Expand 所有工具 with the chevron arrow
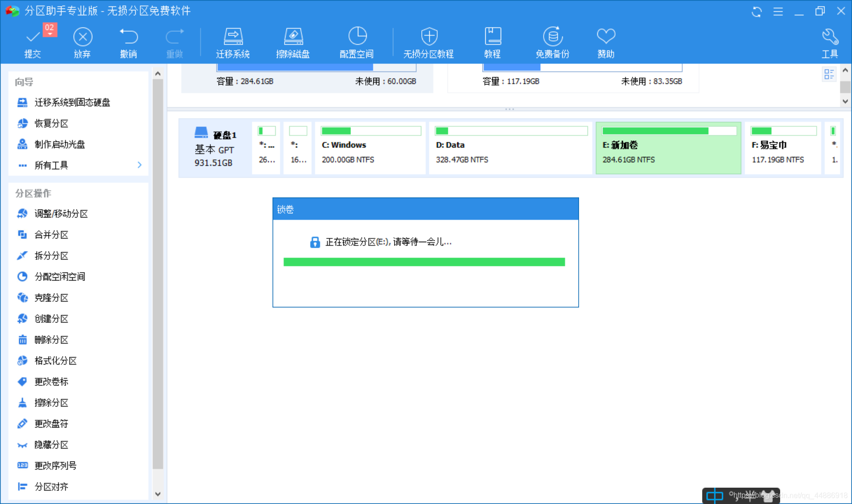852x504 pixels. click(x=139, y=165)
